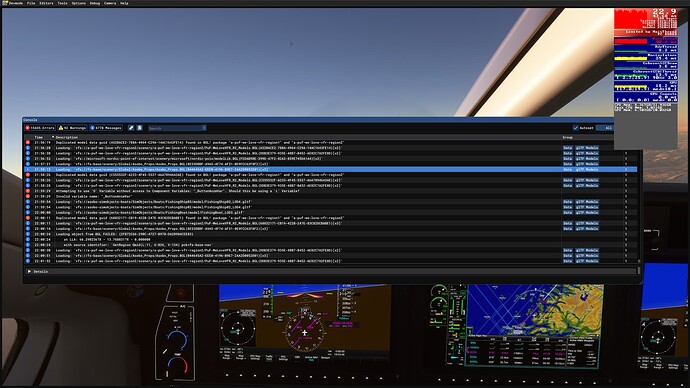Open the Help menu

125,3
